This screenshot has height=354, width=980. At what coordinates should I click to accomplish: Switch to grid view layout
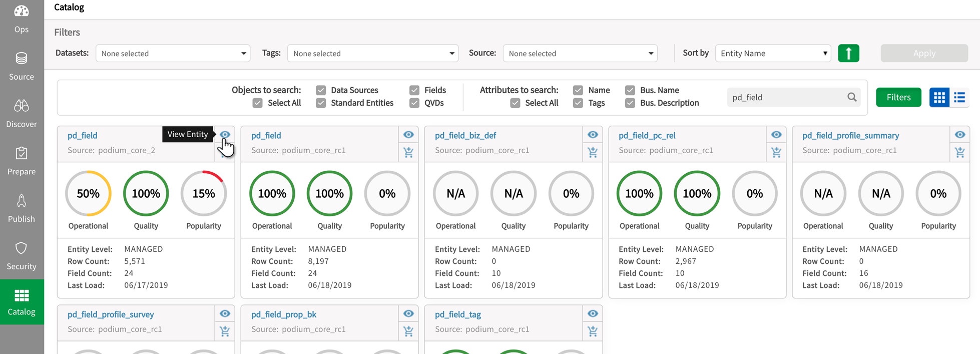coord(939,98)
